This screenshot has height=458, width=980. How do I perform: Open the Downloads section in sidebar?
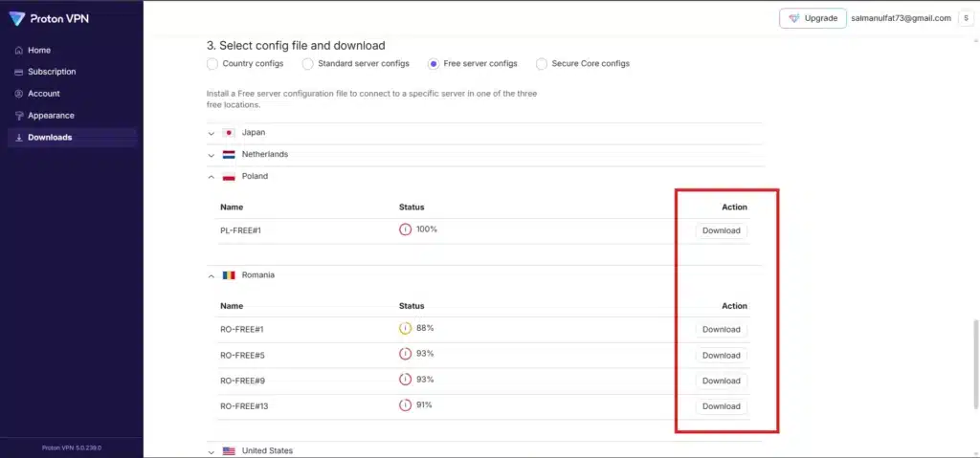72,138
